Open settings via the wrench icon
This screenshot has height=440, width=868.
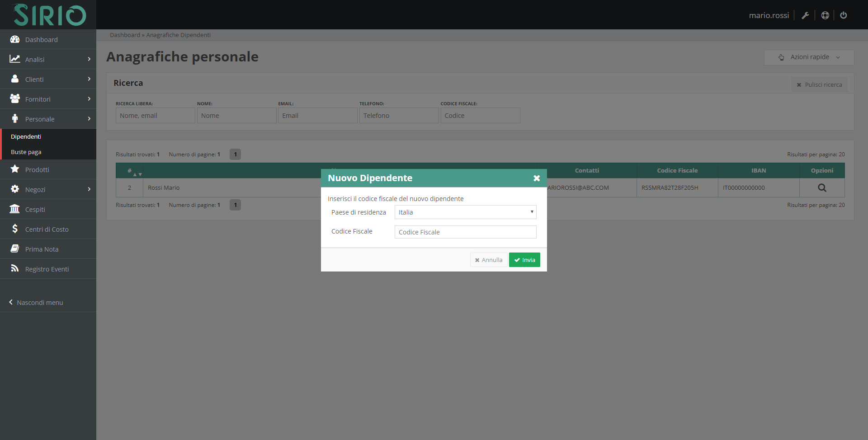(805, 15)
